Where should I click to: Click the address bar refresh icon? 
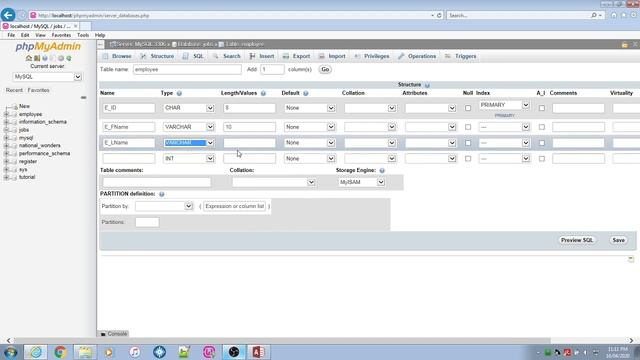[439, 16]
